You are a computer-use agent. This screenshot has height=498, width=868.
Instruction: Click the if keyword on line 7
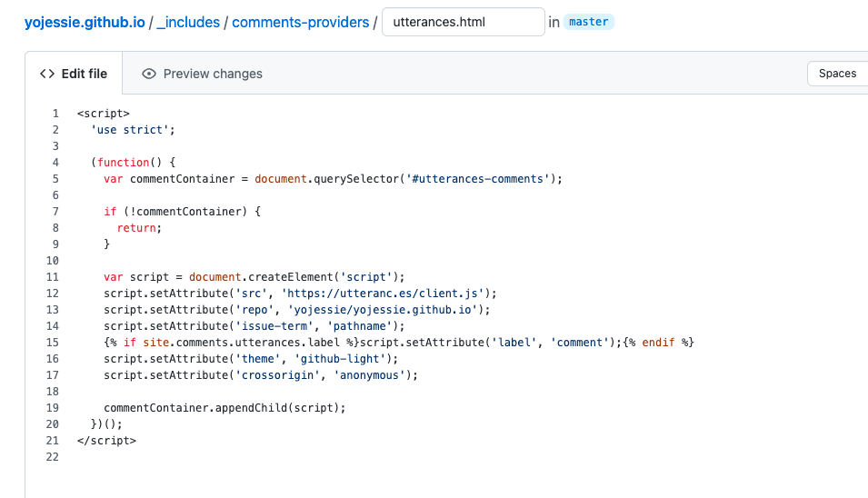110,212
